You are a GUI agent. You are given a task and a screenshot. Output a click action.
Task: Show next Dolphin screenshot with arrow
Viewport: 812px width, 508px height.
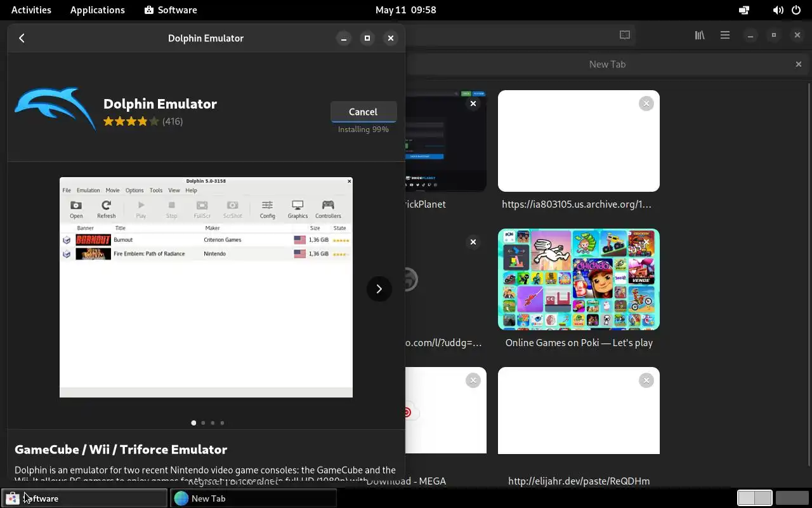point(379,289)
